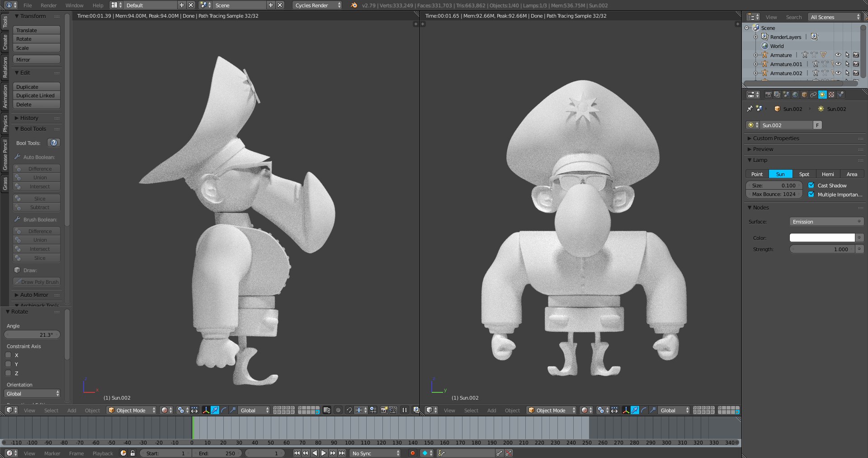The width and height of the screenshot is (868, 458).
Task: Toggle selectability cursor of Armature.001
Action: click(x=847, y=64)
